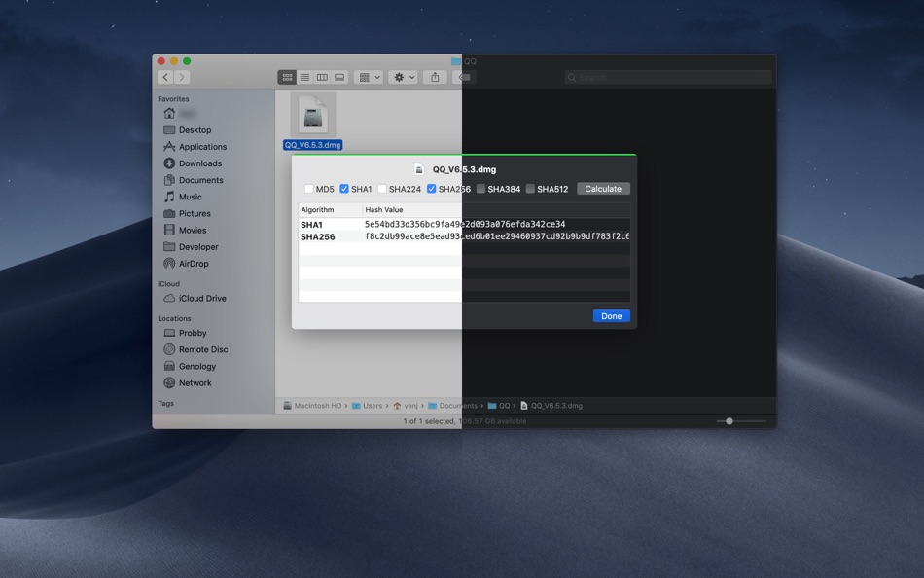Click the dmg file icon in dialog title
This screenshot has height=578, width=924.
(419, 170)
